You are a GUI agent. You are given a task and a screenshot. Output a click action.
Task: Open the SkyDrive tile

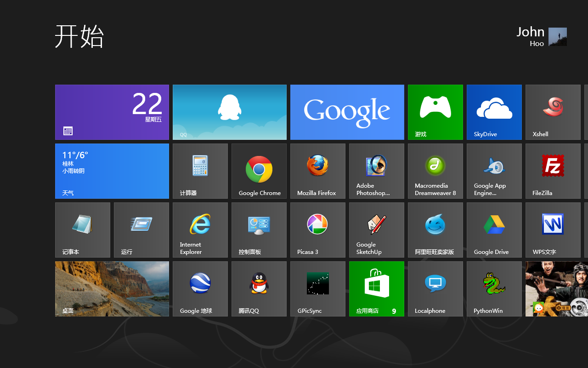tap(494, 112)
